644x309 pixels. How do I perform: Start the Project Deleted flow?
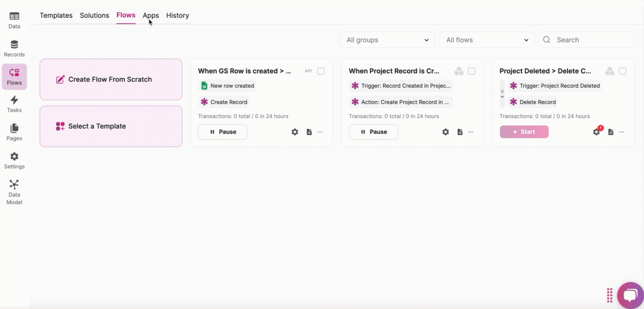pyautogui.click(x=524, y=132)
